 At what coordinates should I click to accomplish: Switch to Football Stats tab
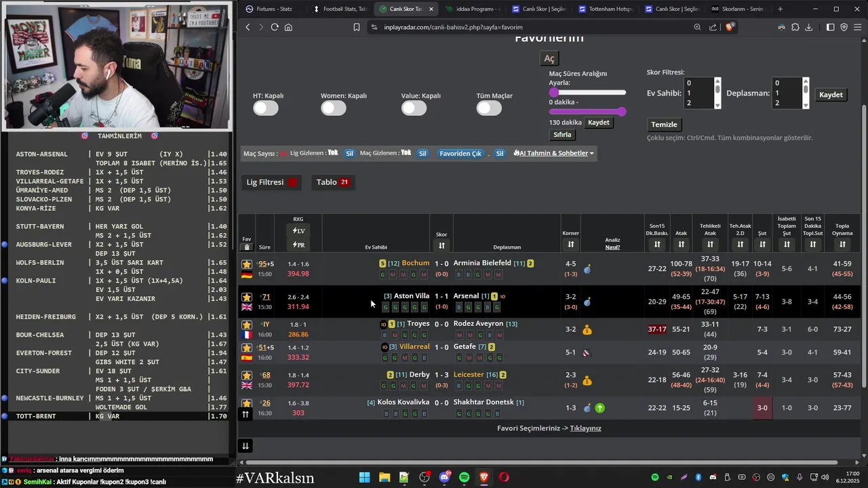coord(339,9)
